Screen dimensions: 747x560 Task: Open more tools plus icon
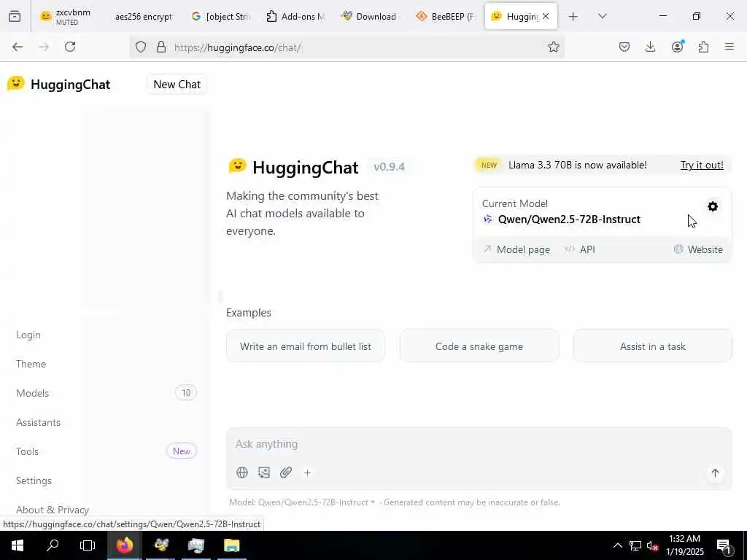pos(307,472)
